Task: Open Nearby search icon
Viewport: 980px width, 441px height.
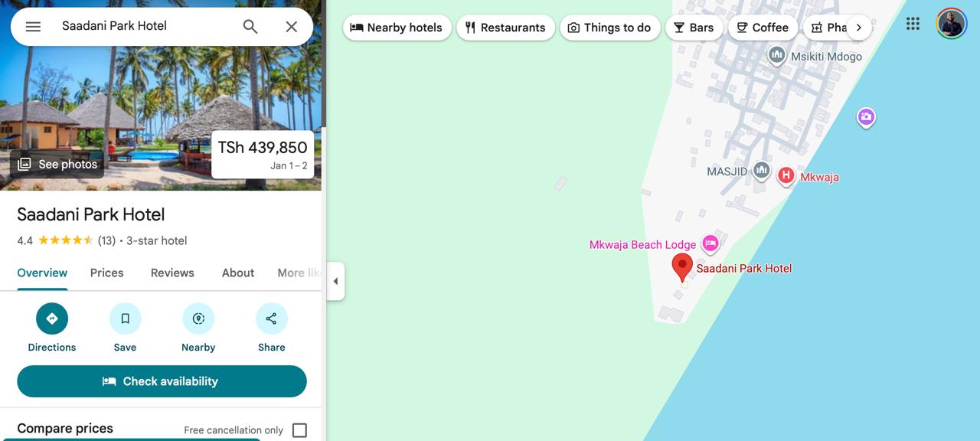Action: 198,318
